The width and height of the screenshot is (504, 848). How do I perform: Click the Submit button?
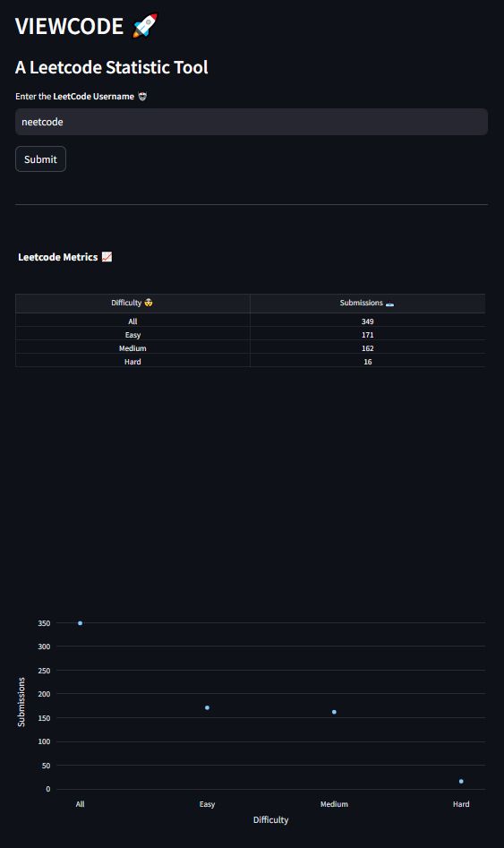pyautogui.click(x=40, y=159)
